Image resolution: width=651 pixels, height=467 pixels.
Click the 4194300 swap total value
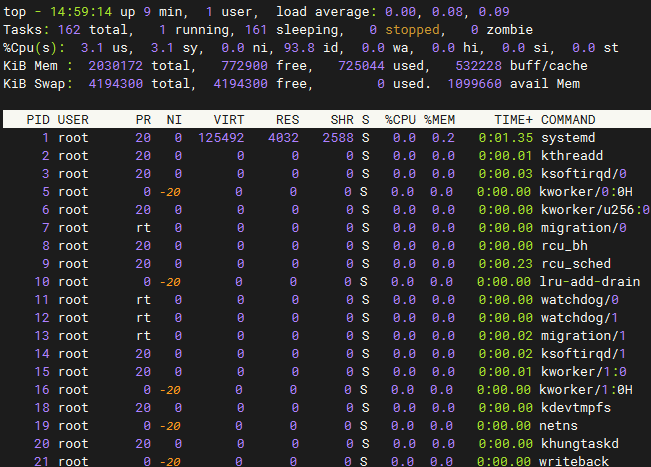(x=116, y=84)
